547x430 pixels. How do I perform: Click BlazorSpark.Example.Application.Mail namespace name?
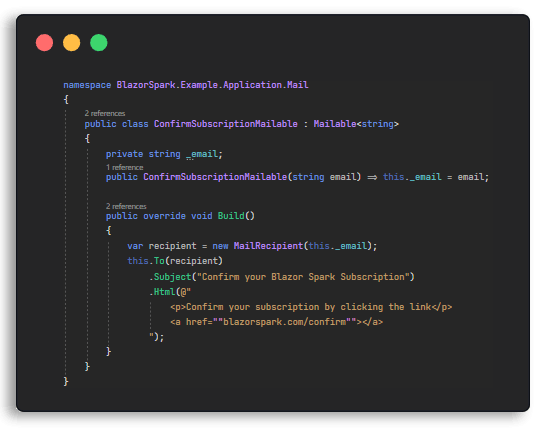pyautogui.click(x=212, y=85)
